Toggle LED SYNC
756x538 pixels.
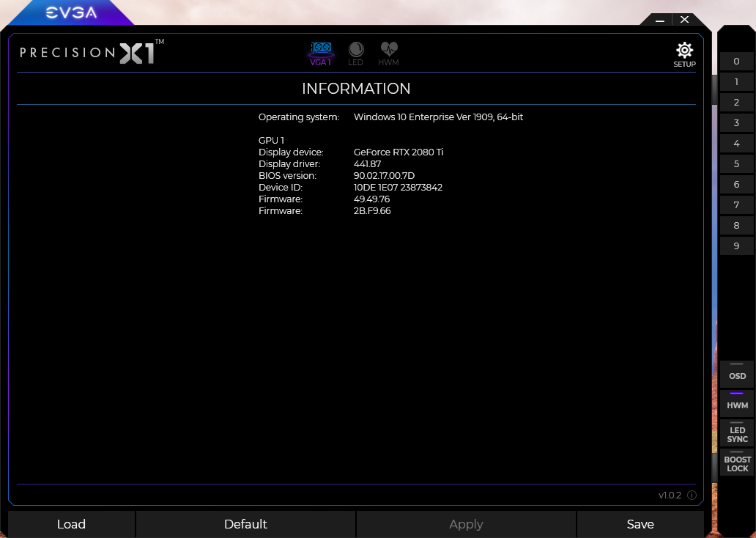point(737,432)
